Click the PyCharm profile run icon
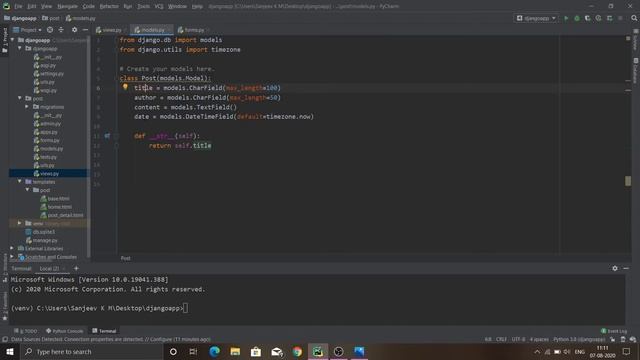Image resolution: width=640 pixels, height=360 pixels. pos(598,18)
